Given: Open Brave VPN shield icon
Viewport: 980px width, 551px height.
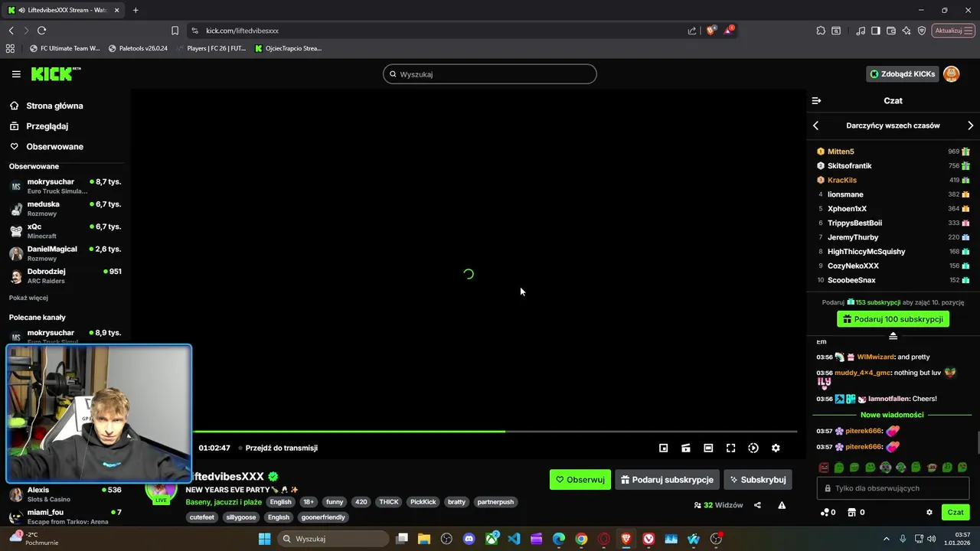Looking at the screenshot, I should (922, 31).
